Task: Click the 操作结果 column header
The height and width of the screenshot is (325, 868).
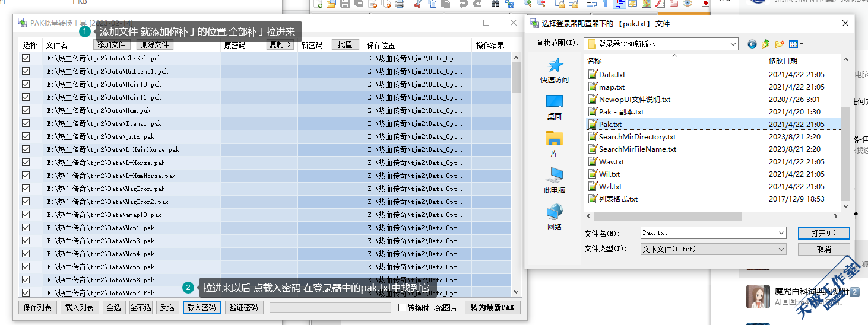Action: click(490, 45)
